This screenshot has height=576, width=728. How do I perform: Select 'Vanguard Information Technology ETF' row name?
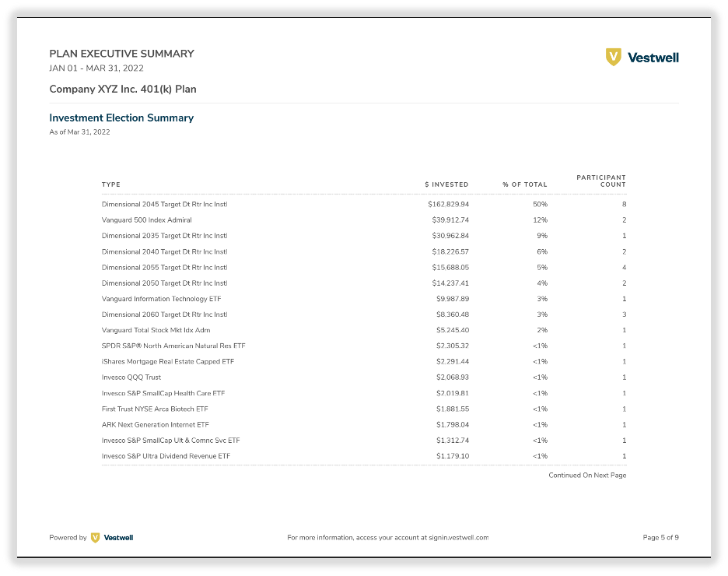pos(161,299)
